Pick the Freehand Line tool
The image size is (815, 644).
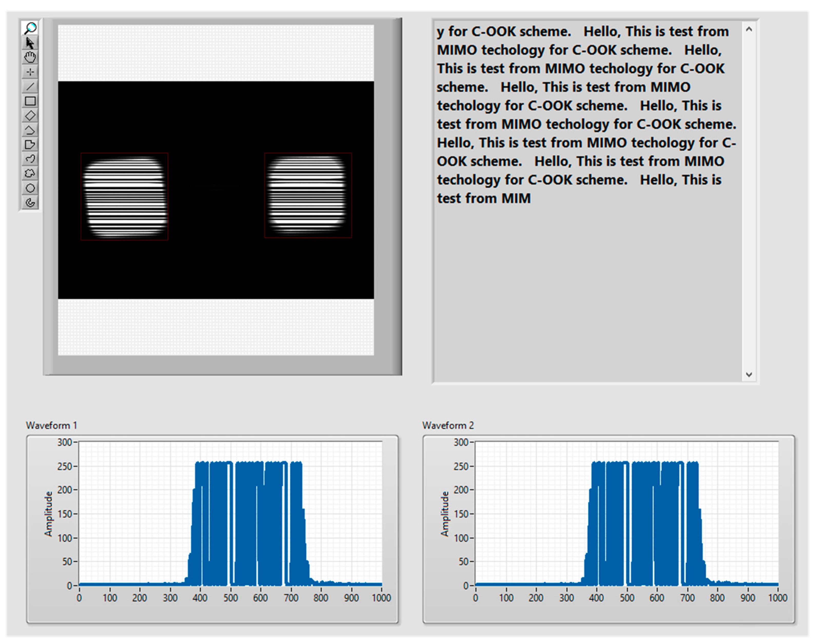(x=30, y=159)
